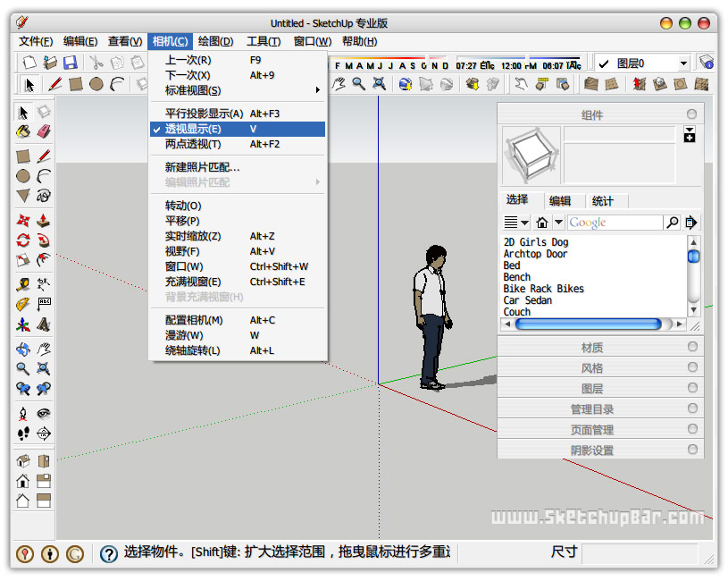This screenshot has height=581, width=728.
Task: Open the 绘图(D) menu
Action: (215, 41)
